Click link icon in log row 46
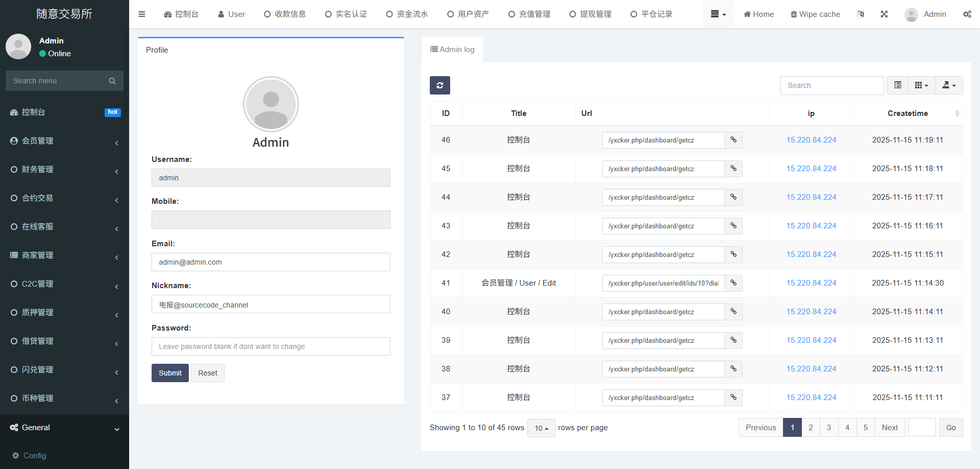The width and height of the screenshot is (980, 469). click(733, 140)
